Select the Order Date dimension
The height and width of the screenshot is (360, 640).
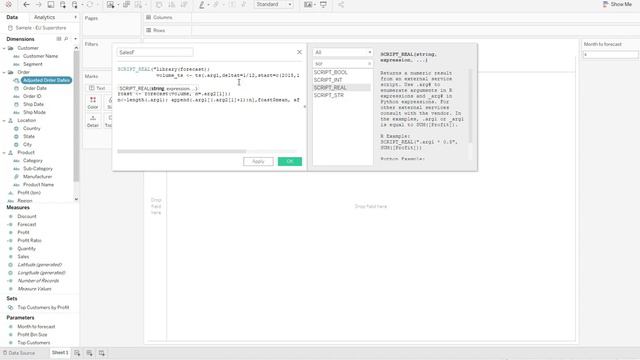35,88
